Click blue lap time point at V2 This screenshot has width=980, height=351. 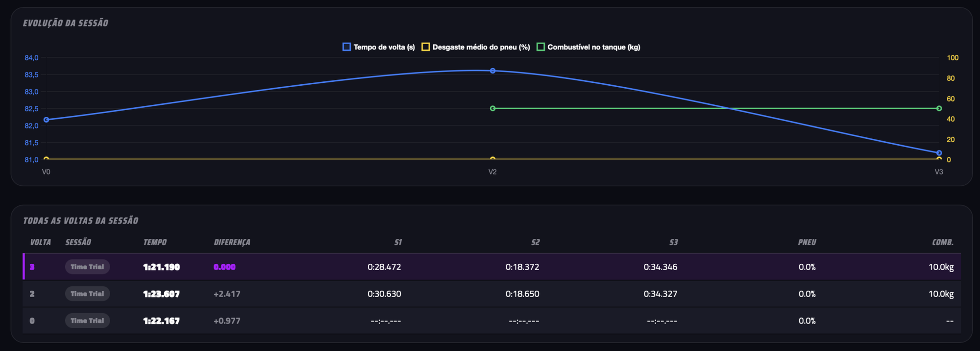coord(492,71)
